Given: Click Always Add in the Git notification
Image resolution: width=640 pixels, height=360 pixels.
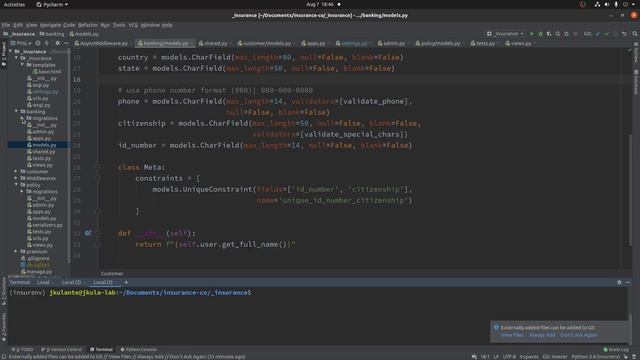Looking at the screenshot, I should [542, 335].
